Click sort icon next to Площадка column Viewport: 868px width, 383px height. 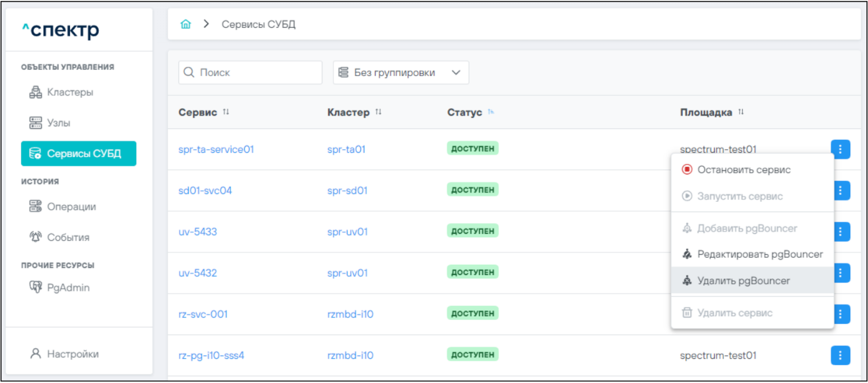[741, 113]
